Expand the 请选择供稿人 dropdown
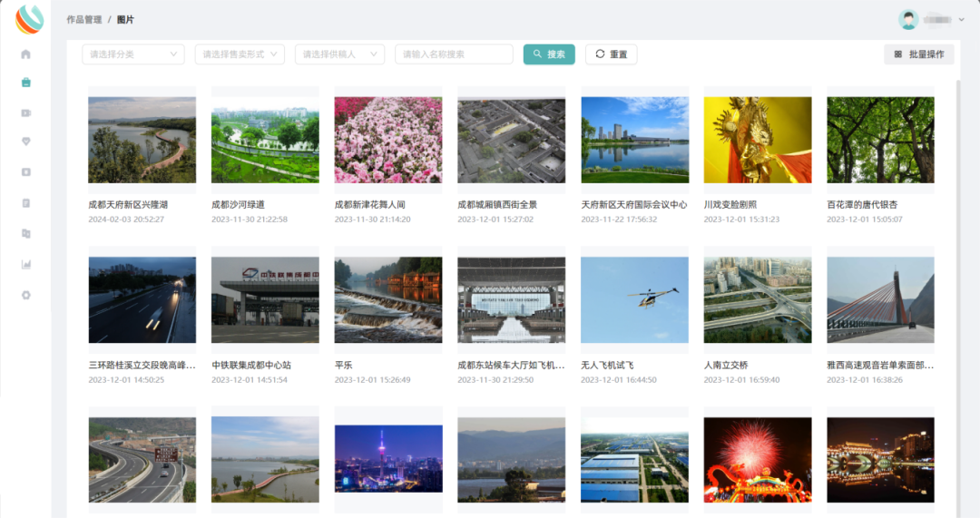This screenshot has height=518, width=980. pyautogui.click(x=338, y=54)
